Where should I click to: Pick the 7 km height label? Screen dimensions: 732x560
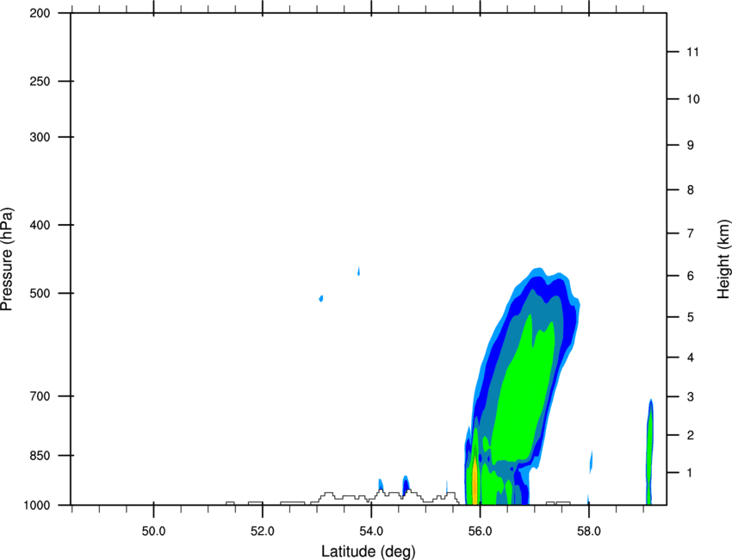pos(691,233)
